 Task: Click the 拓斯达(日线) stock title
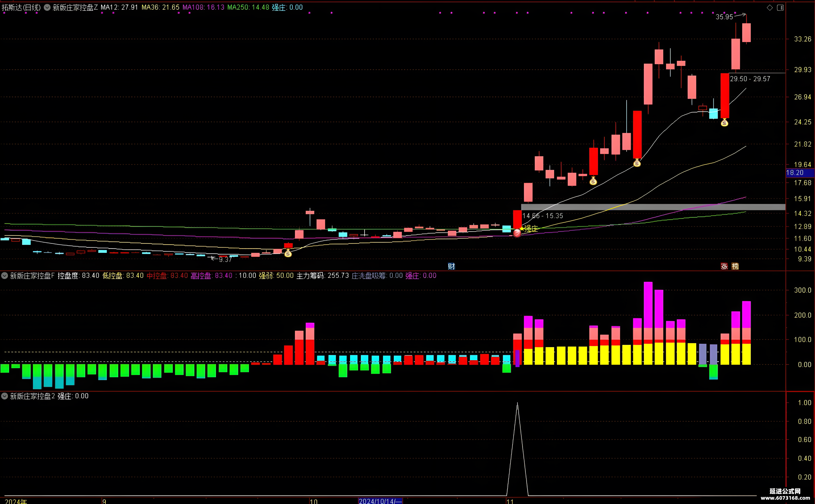(21, 7)
